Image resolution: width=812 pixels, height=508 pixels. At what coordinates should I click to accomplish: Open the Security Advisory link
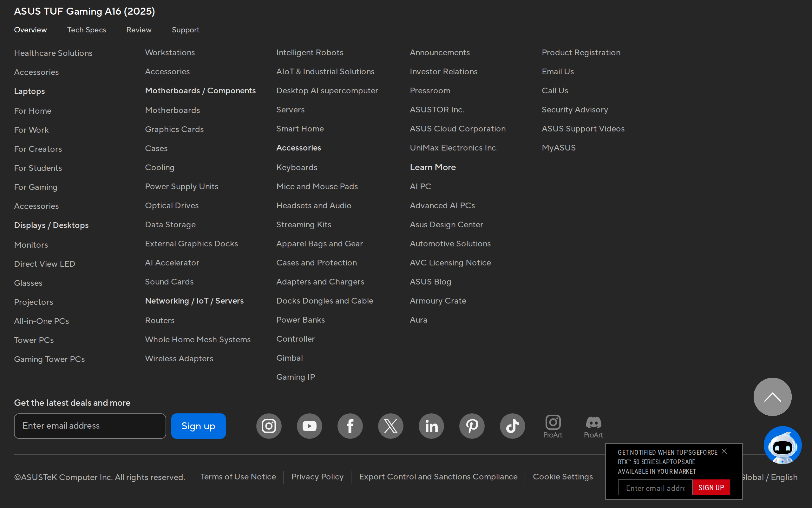(574, 110)
